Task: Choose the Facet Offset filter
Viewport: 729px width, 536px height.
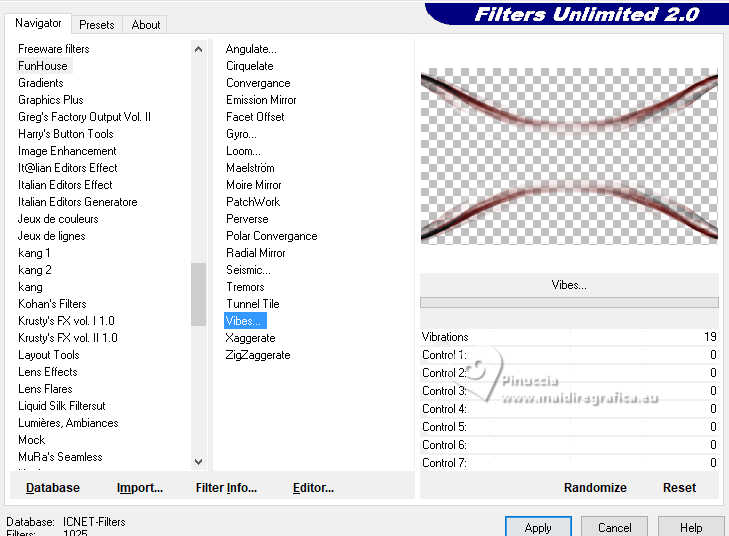Action: point(255,117)
